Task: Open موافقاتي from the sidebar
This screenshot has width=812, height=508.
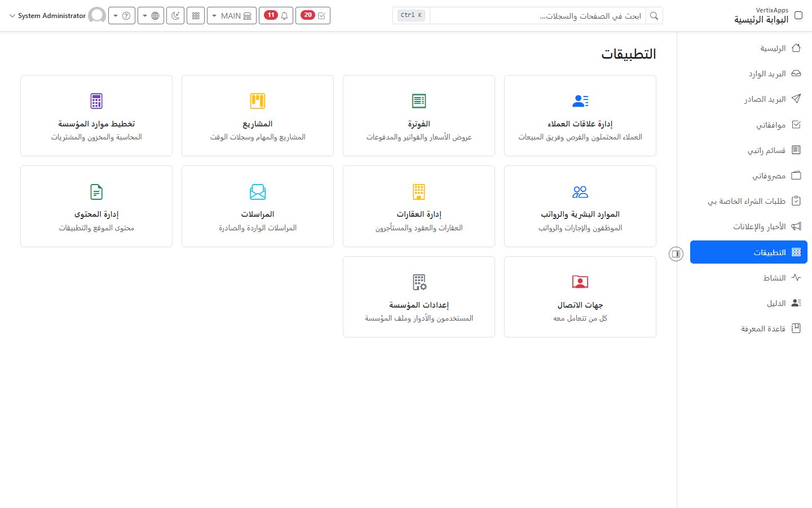Action: (x=749, y=125)
